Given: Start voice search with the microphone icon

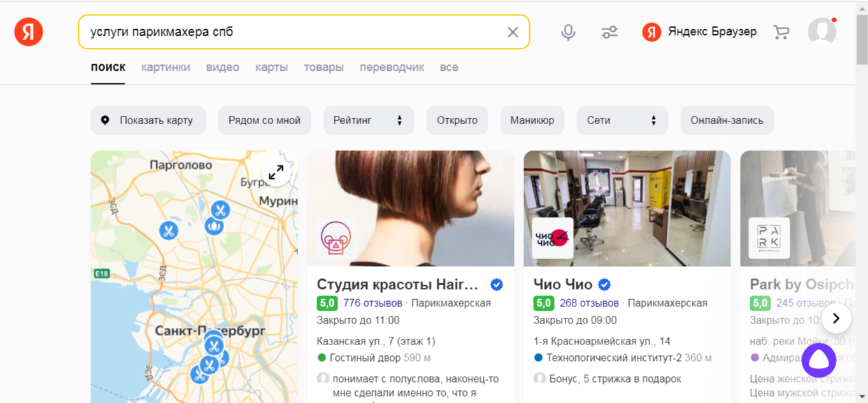Looking at the screenshot, I should pyautogui.click(x=568, y=32).
